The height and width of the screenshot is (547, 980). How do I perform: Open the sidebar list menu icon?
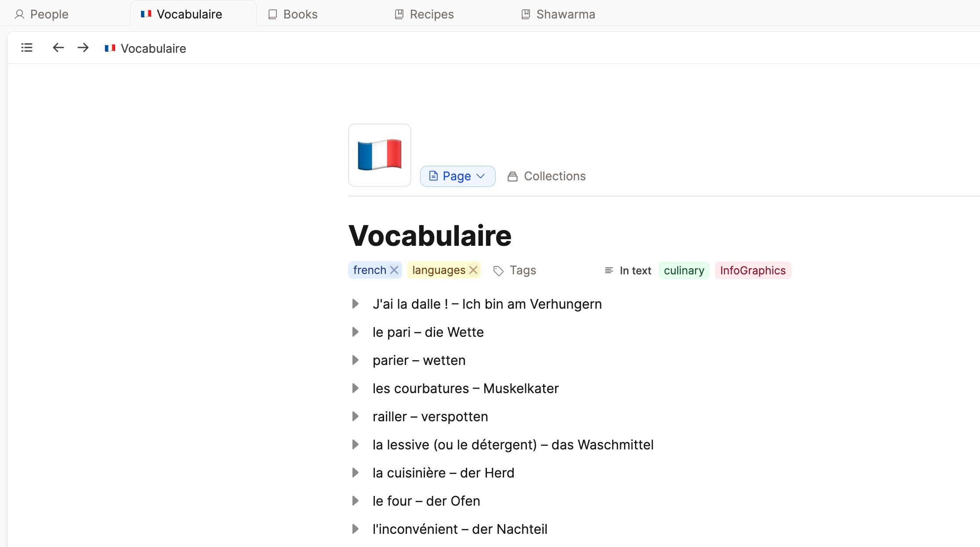coord(27,47)
